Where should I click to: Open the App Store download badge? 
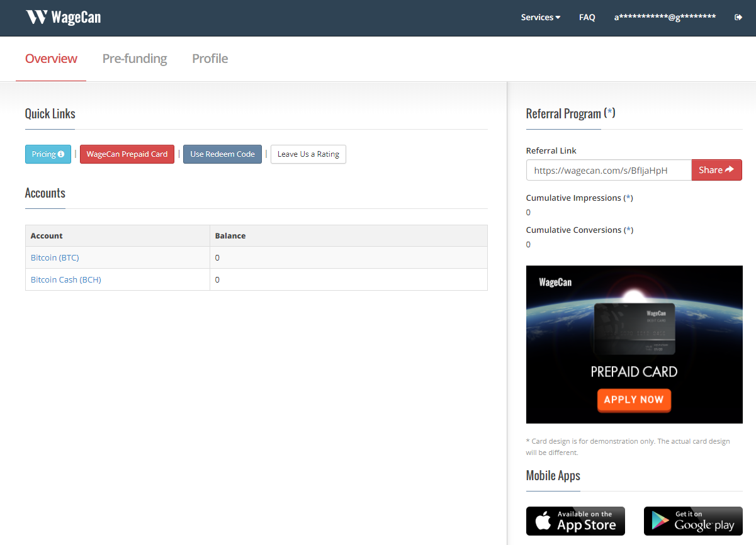point(575,521)
